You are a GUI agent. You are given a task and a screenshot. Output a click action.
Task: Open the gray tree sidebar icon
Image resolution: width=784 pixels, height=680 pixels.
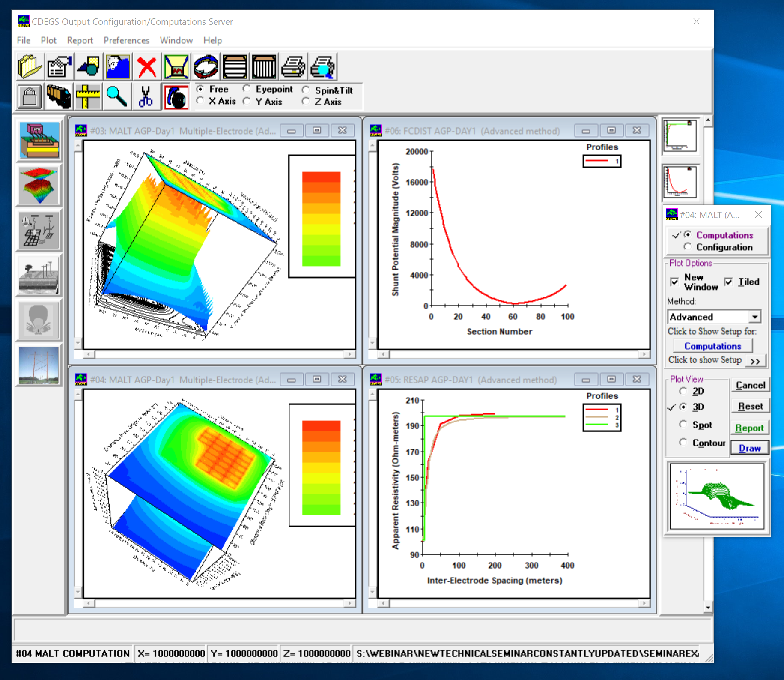[x=39, y=320]
